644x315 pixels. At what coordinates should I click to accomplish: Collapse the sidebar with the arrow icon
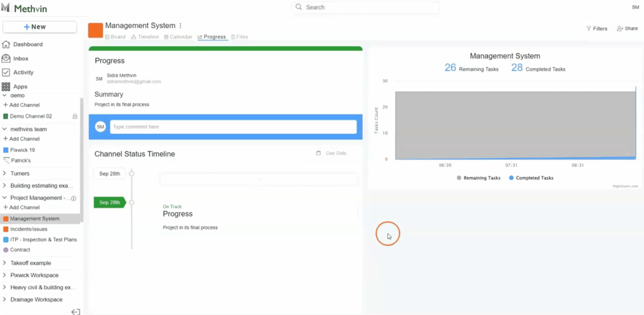(x=76, y=312)
